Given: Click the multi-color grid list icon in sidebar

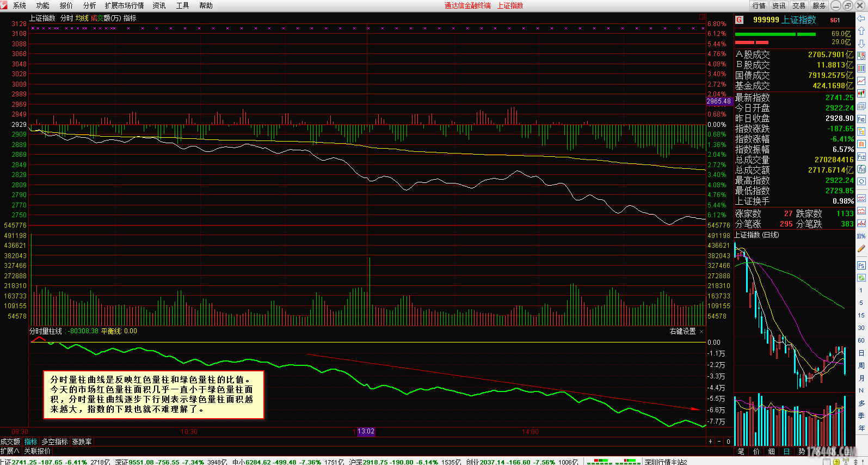Looking at the screenshot, I should pyautogui.click(x=861, y=68).
